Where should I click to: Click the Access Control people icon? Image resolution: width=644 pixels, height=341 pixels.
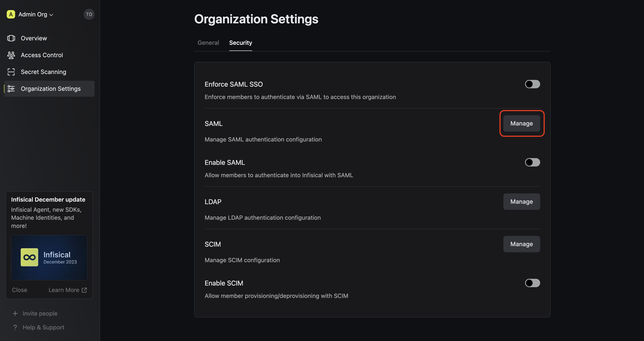11,55
